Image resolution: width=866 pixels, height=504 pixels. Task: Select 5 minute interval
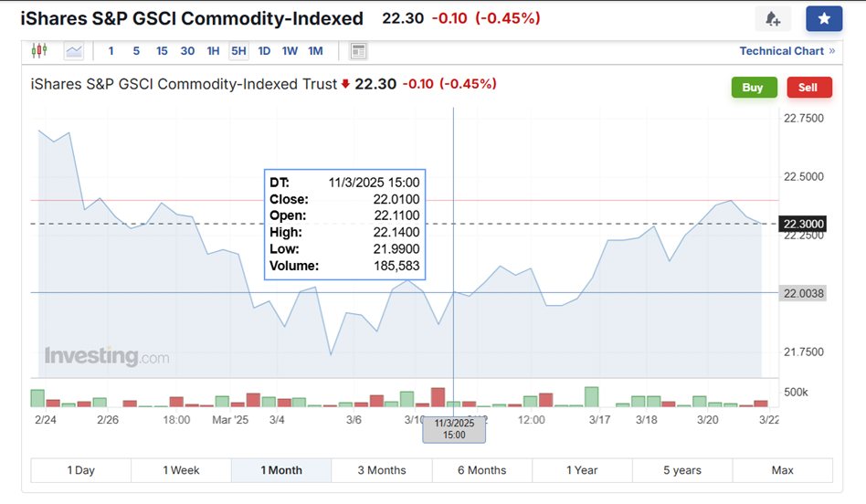point(136,51)
